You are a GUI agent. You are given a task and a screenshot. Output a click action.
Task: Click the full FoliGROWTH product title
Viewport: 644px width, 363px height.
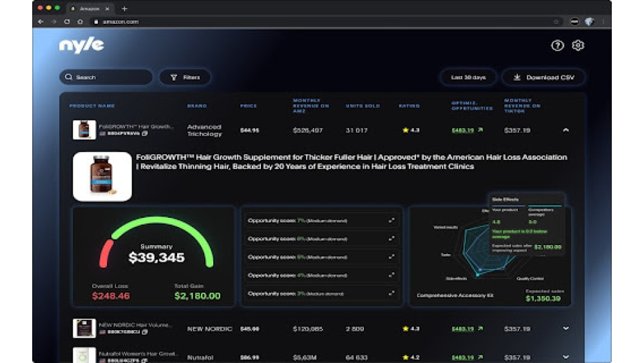click(352, 162)
